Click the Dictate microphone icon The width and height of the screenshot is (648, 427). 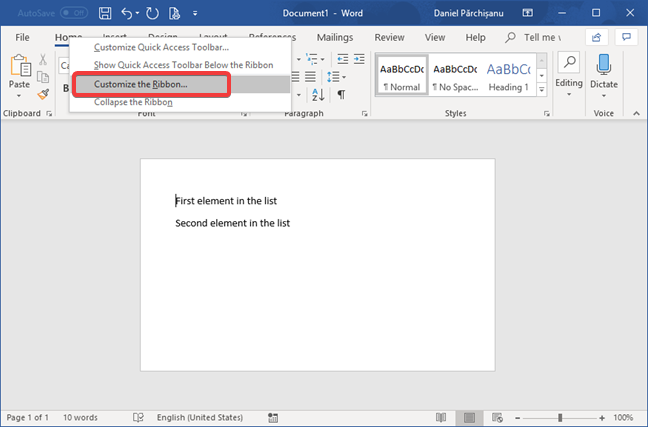pyautogui.click(x=604, y=65)
